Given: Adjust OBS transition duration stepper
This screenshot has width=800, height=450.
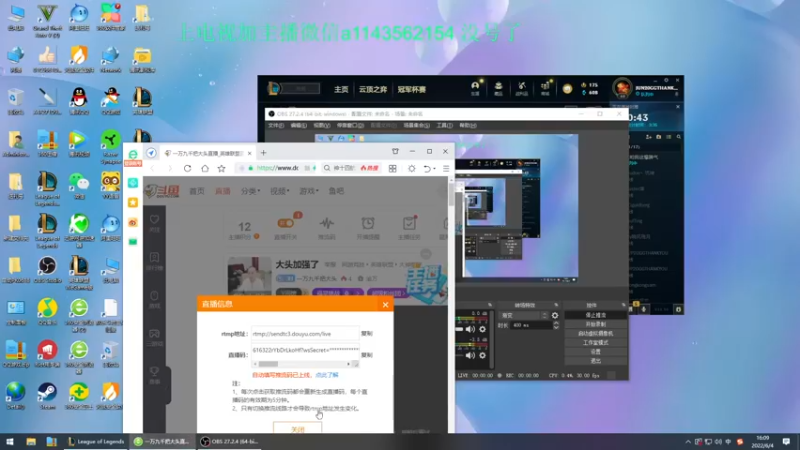Looking at the screenshot, I should pyautogui.click(x=556, y=325).
